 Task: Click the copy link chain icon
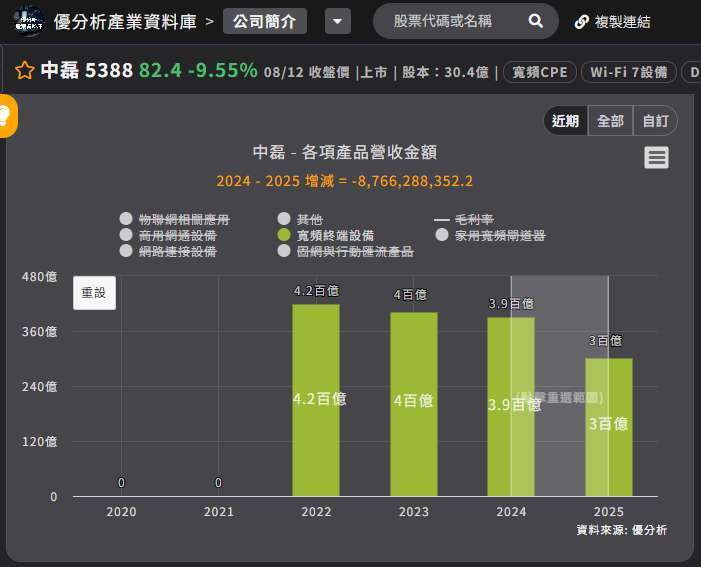(x=581, y=21)
